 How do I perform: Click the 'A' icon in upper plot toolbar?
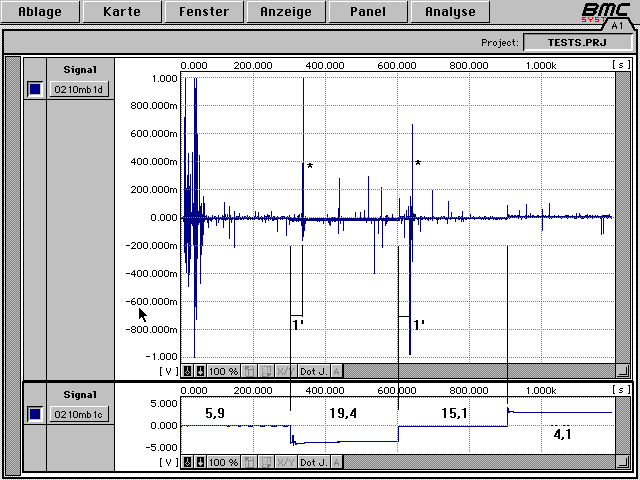click(x=337, y=371)
